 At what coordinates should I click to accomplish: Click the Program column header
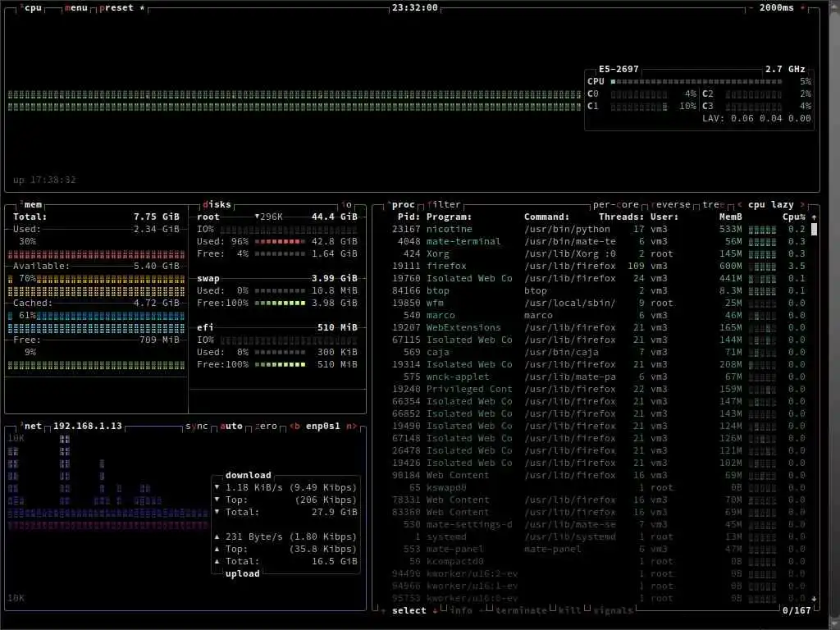click(449, 217)
